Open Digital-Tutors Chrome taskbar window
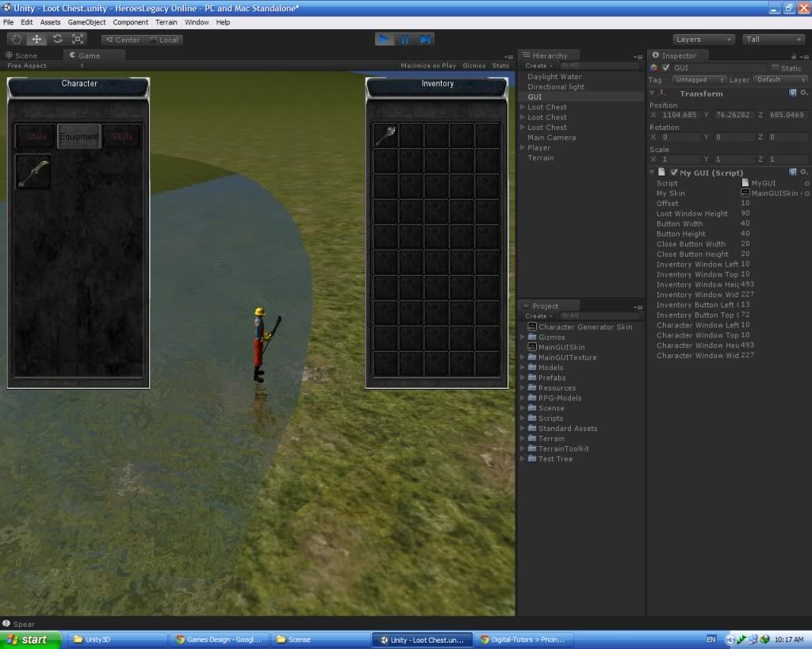The width and height of the screenshot is (812, 649). coord(523,639)
